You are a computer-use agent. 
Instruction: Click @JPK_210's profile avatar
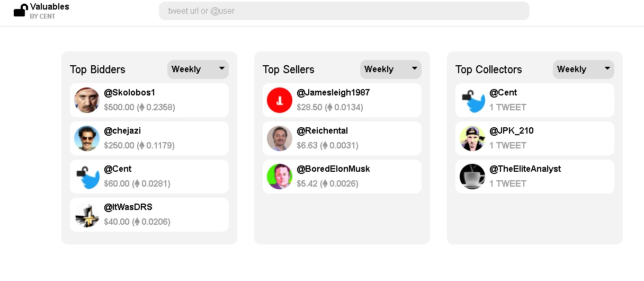[472, 138]
